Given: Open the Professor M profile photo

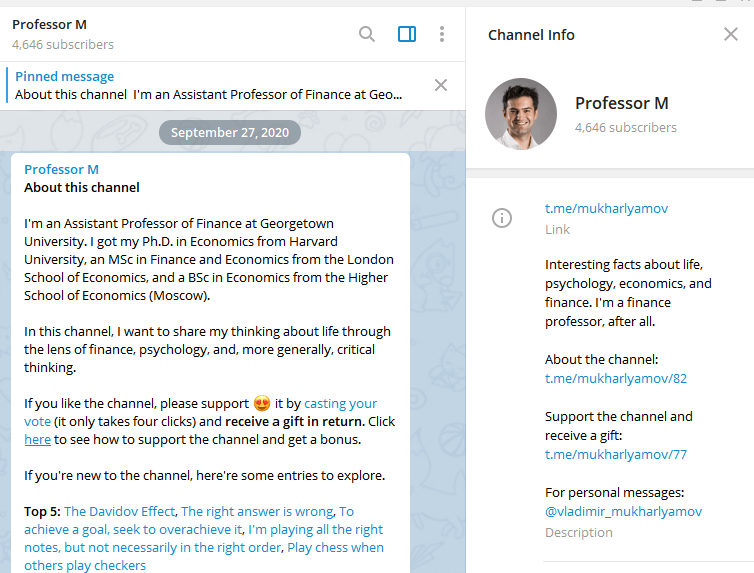Looking at the screenshot, I should tap(521, 114).
